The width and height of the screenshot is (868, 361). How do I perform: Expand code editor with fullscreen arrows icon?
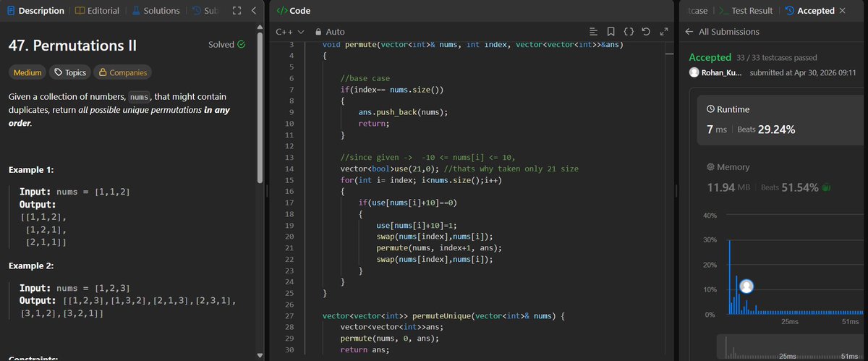click(x=663, y=32)
